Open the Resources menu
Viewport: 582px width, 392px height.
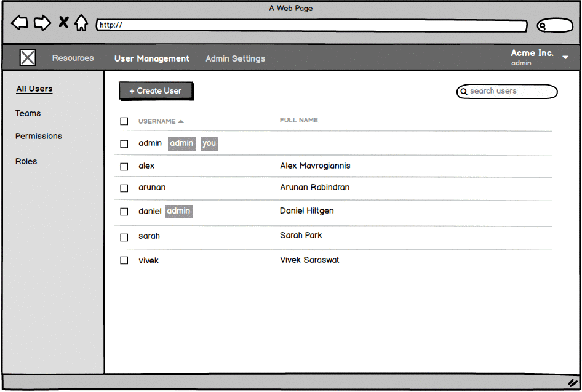(73, 58)
